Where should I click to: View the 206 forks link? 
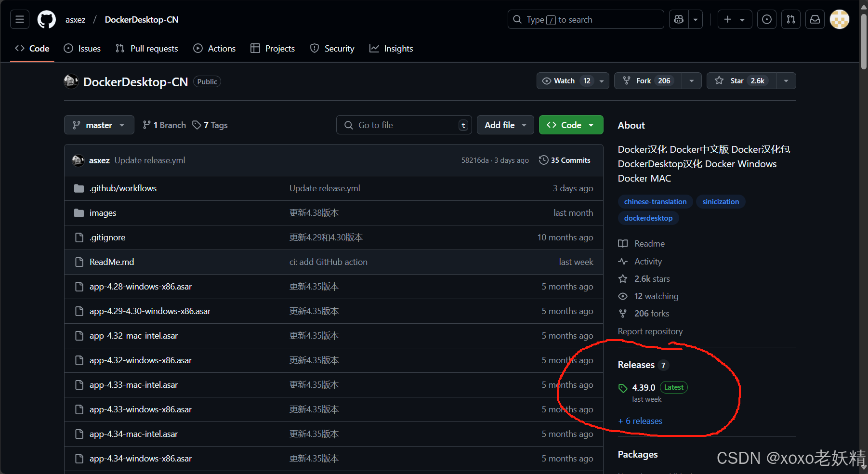point(644,314)
